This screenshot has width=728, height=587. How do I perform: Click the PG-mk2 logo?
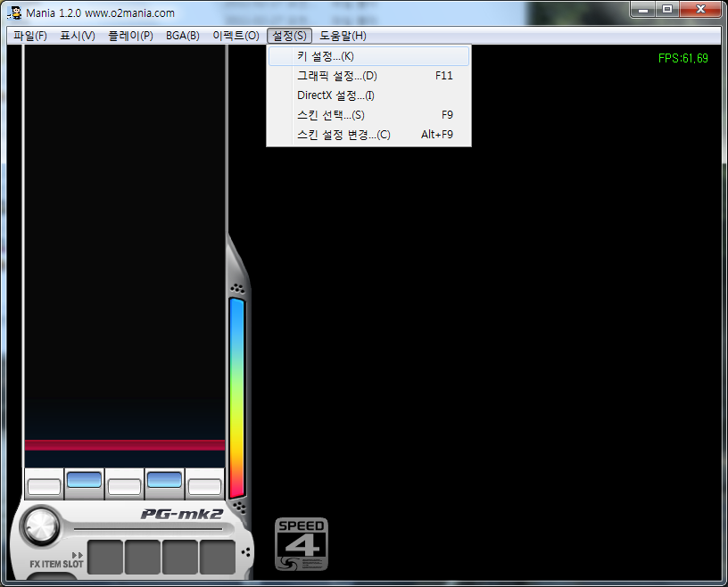click(183, 514)
